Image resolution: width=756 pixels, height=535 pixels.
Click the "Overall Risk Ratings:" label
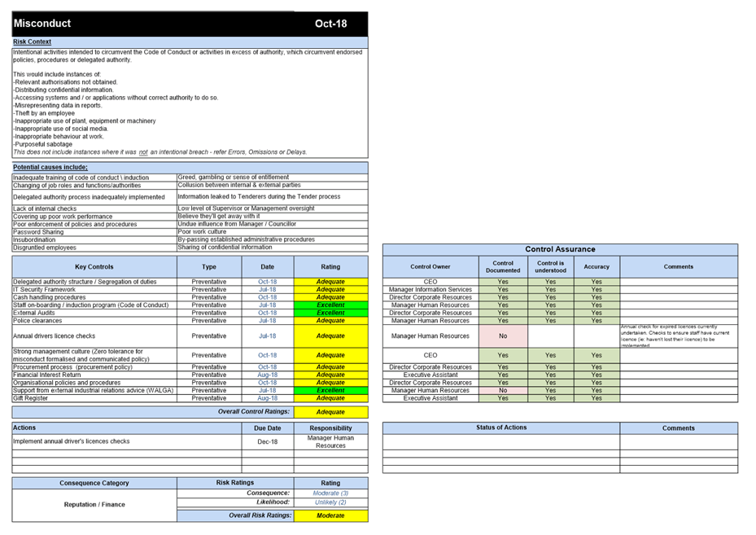(260, 515)
